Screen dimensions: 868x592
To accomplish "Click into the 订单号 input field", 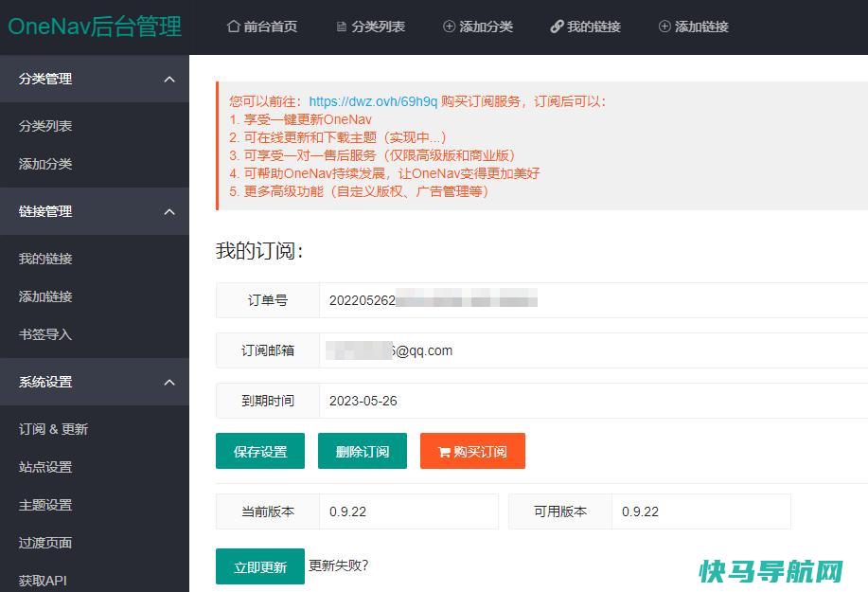I will [x=593, y=300].
